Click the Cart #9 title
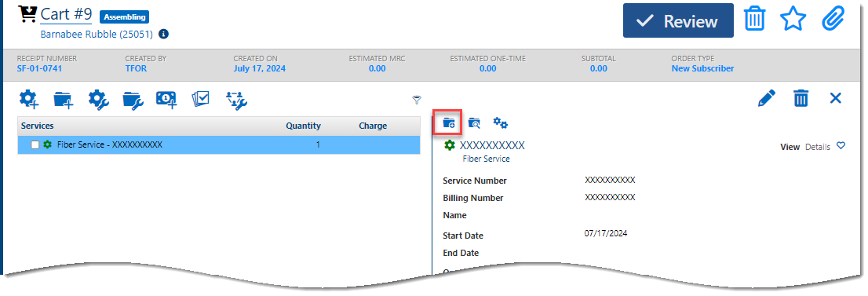The image size is (868, 296). 66,14
